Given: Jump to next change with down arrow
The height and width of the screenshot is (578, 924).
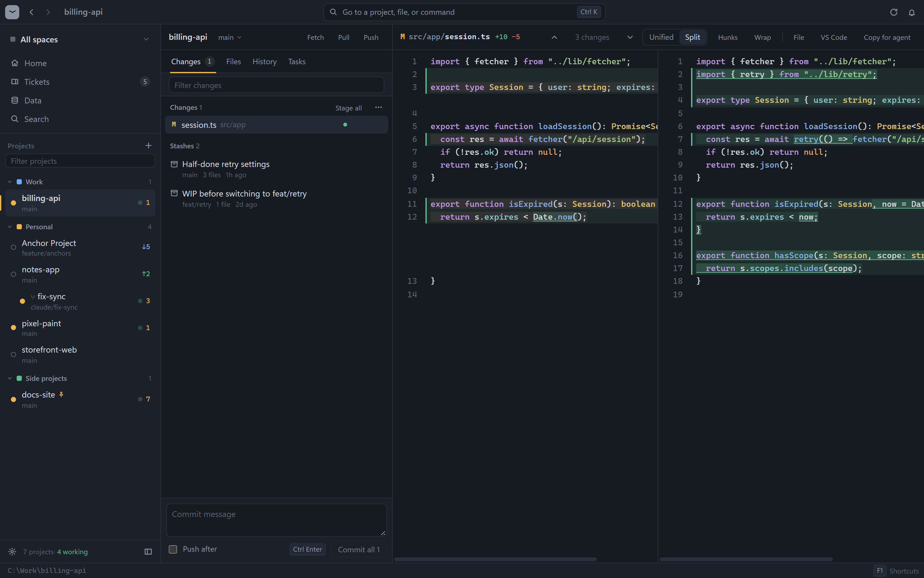Looking at the screenshot, I should (630, 37).
